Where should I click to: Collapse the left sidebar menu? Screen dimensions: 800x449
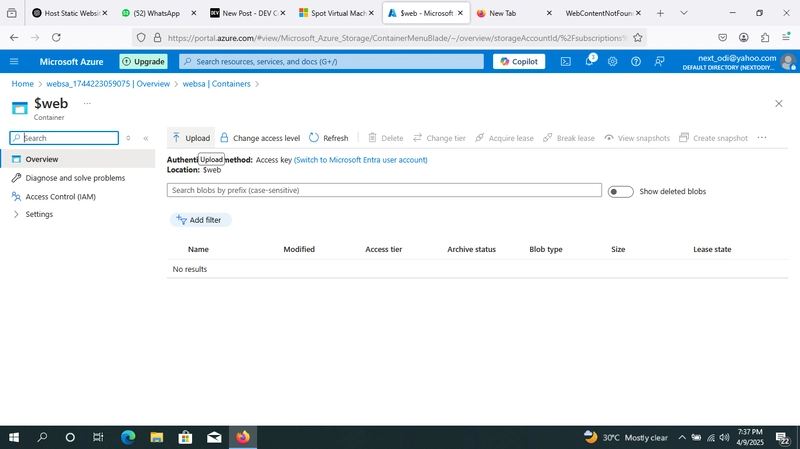click(x=146, y=138)
